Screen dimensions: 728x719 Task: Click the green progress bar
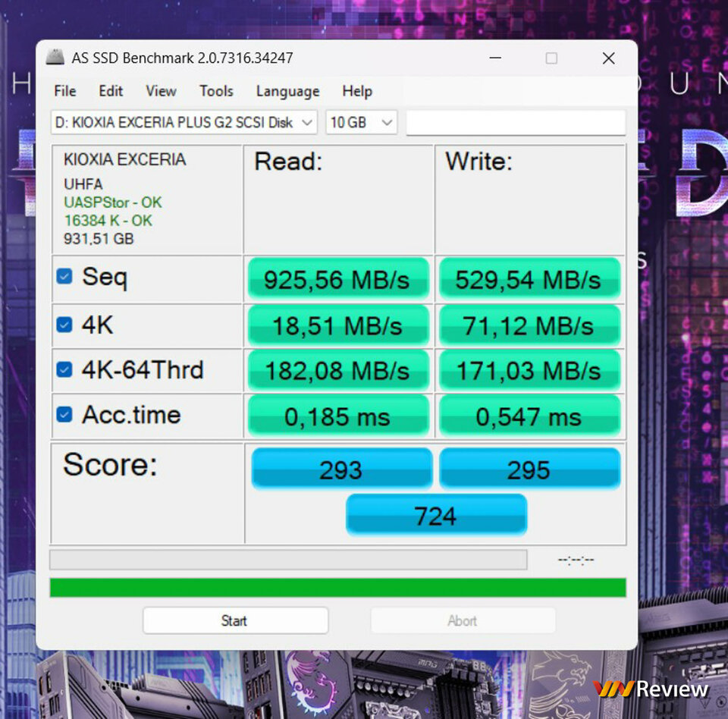pos(338,588)
